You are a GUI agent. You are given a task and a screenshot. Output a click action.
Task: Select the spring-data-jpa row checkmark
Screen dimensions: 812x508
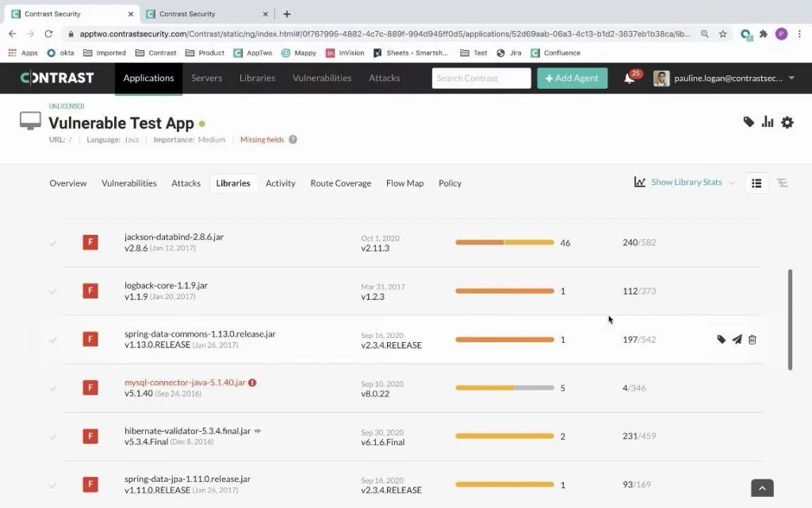click(53, 485)
